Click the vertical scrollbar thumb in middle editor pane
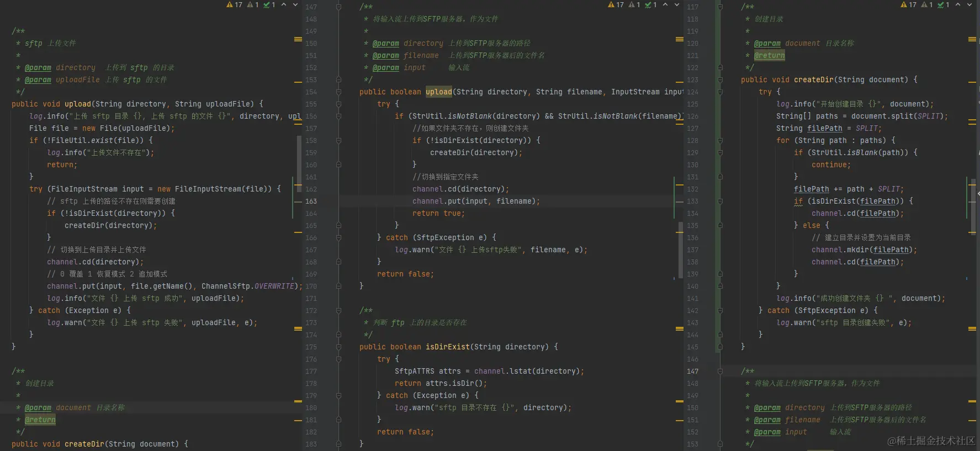980x451 pixels. click(681, 250)
